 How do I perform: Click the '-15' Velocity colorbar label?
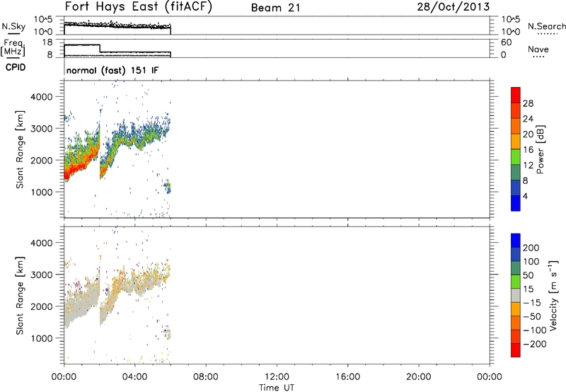(532, 303)
